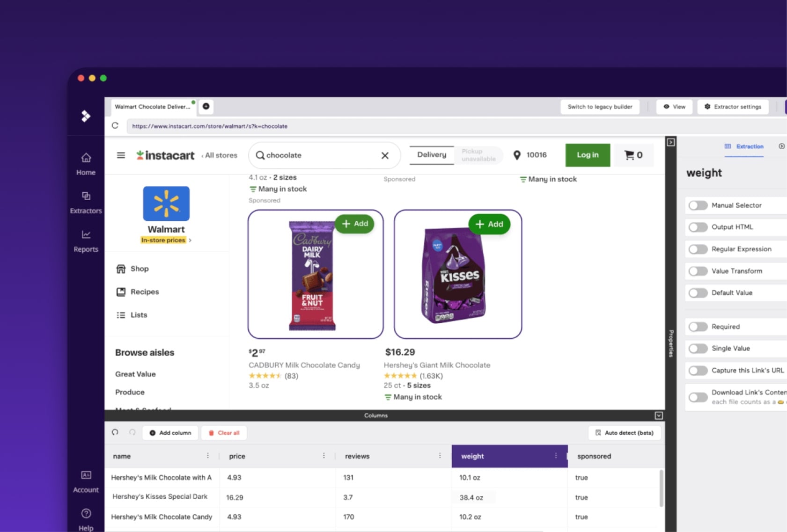The image size is (787, 532).
Task: Undo the last column action
Action: pos(115,432)
